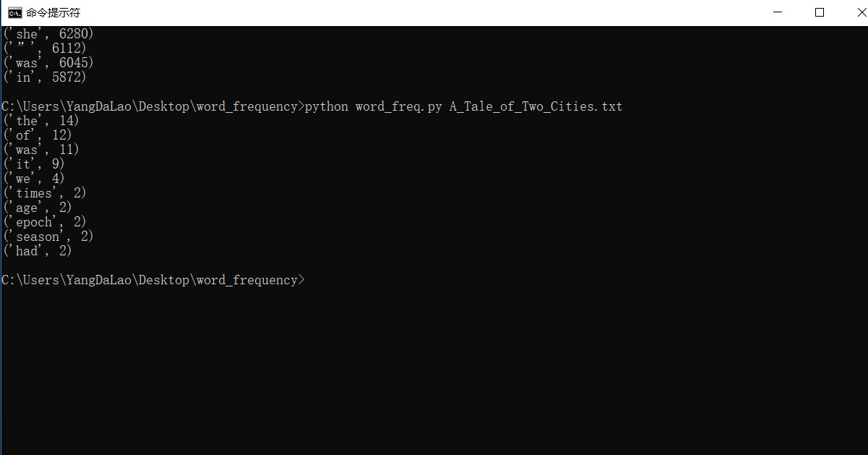Close the Command Prompt window
Image resolution: width=868 pixels, height=455 pixels.
coord(854,12)
